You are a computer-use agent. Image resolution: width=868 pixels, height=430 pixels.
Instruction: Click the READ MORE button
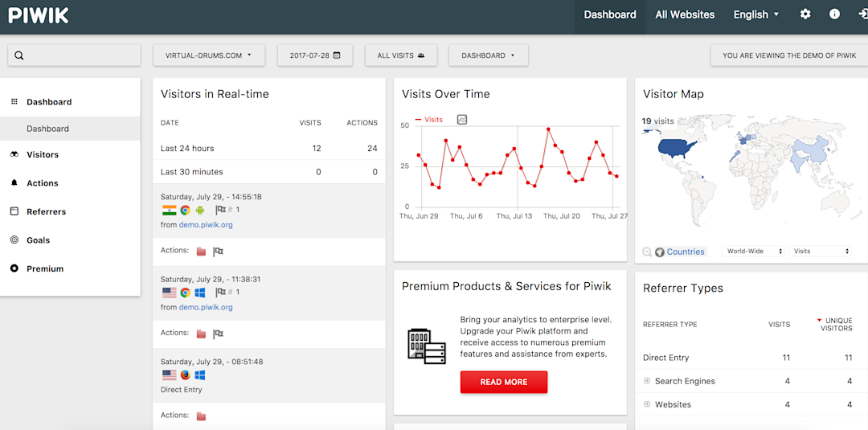pyautogui.click(x=504, y=382)
